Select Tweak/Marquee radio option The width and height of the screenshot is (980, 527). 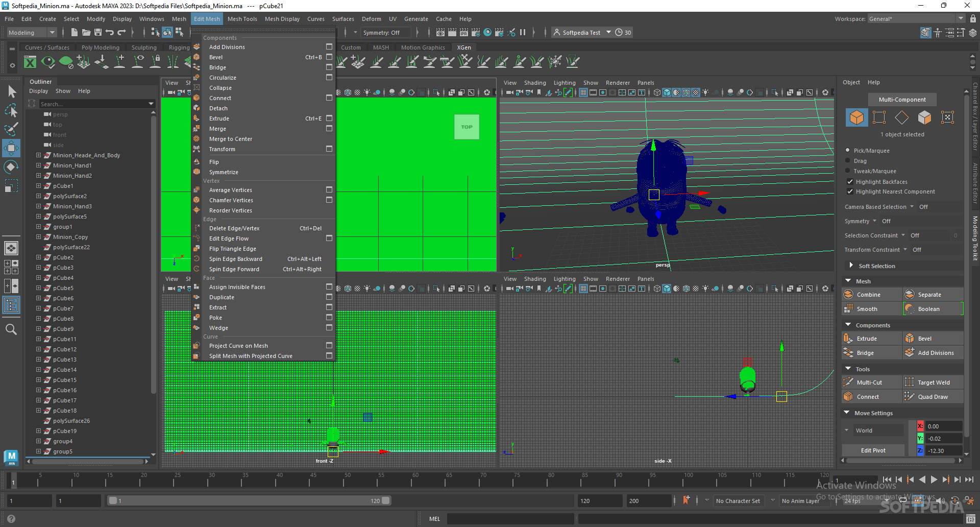click(x=848, y=171)
